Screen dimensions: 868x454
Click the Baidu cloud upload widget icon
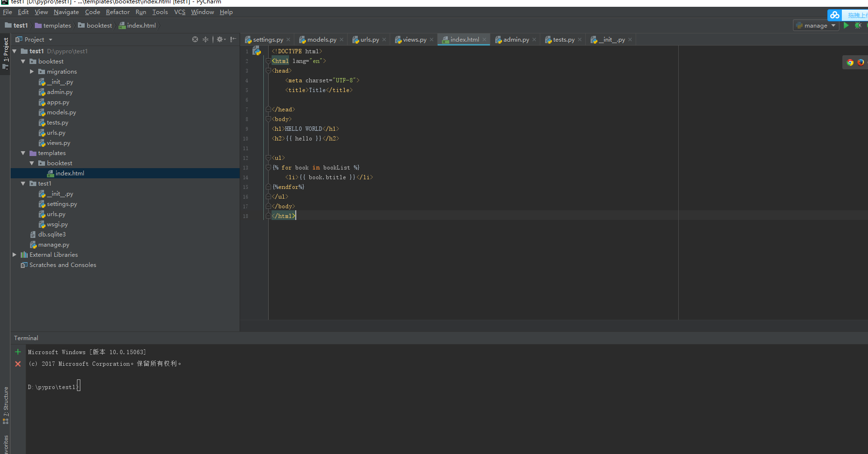tap(835, 15)
